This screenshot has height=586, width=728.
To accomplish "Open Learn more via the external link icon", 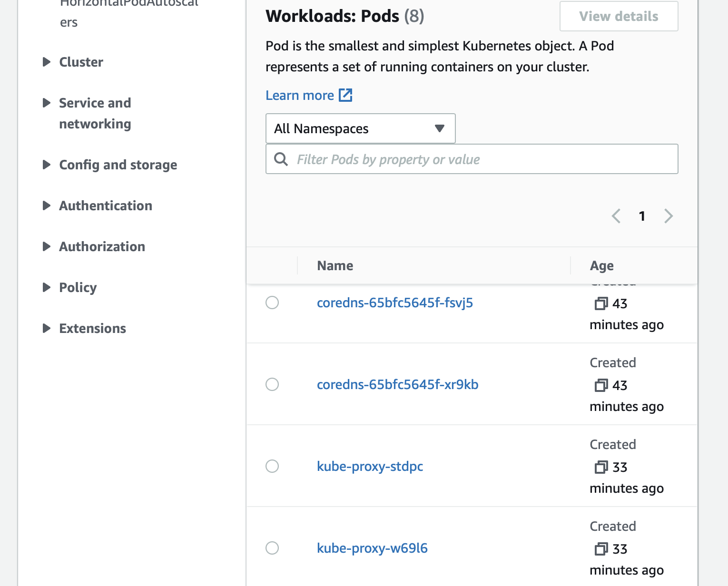I will click(345, 95).
